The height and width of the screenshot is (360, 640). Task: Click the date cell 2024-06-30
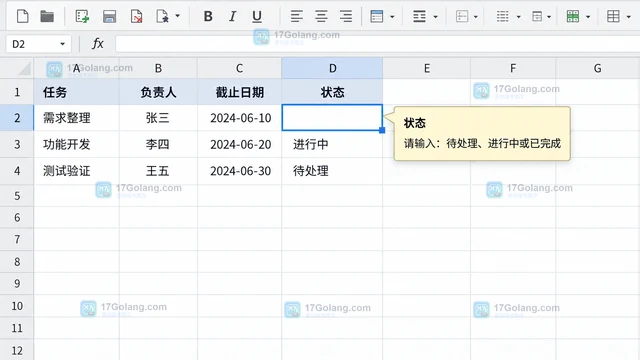(x=240, y=171)
